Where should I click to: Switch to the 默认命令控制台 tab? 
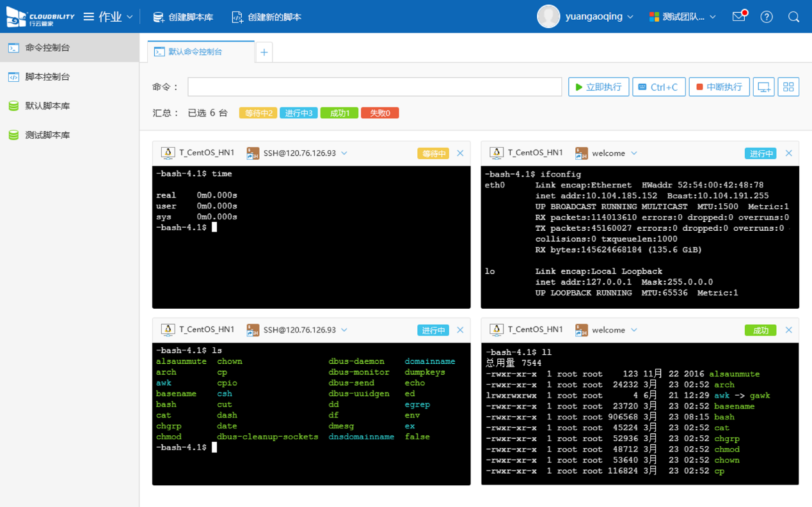(x=195, y=52)
